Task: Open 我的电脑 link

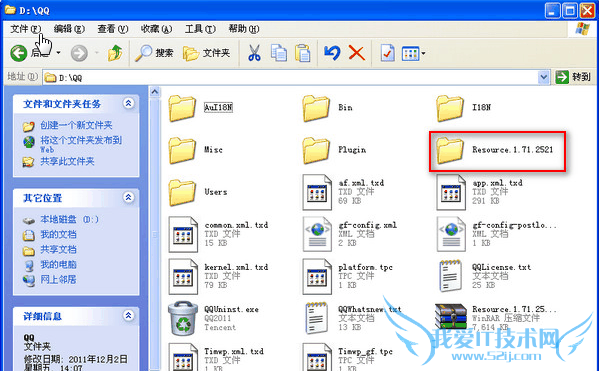Action: click(58, 264)
